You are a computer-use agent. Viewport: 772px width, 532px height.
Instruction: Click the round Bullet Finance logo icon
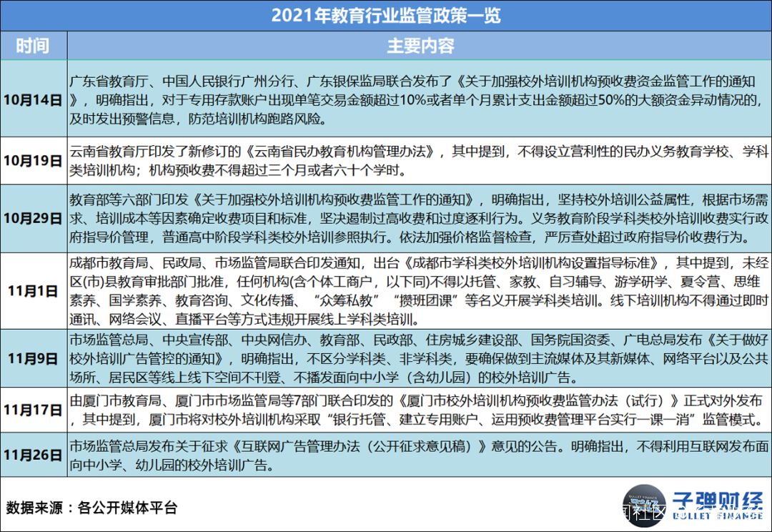[x=644, y=506]
